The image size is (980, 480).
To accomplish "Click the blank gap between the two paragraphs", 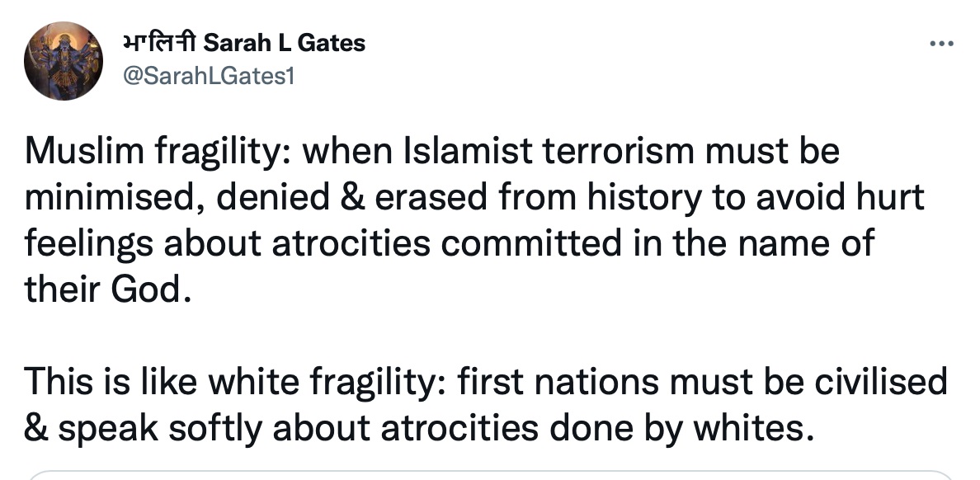I will pyautogui.click(x=486, y=336).
